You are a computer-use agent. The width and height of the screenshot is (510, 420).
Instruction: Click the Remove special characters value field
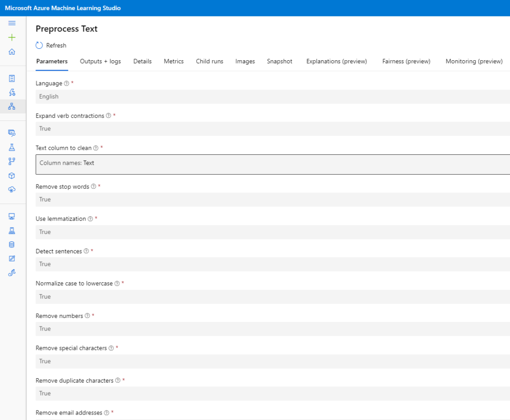click(x=272, y=361)
